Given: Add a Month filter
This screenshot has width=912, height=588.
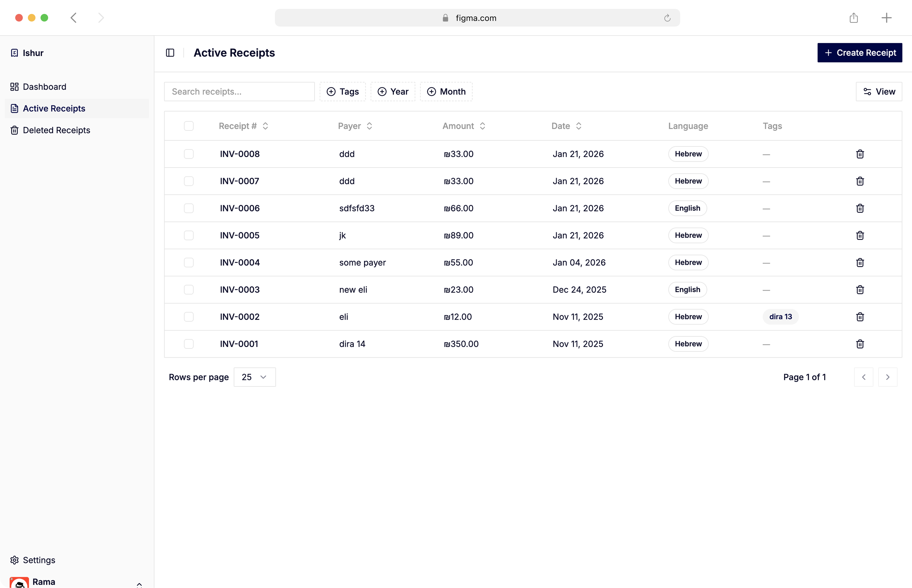Looking at the screenshot, I should pos(446,91).
